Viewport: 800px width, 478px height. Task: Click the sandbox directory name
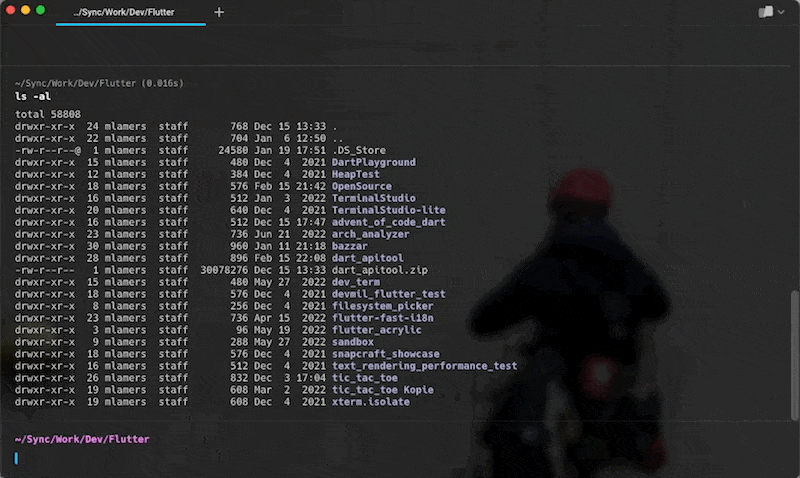click(x=353, y=342)
